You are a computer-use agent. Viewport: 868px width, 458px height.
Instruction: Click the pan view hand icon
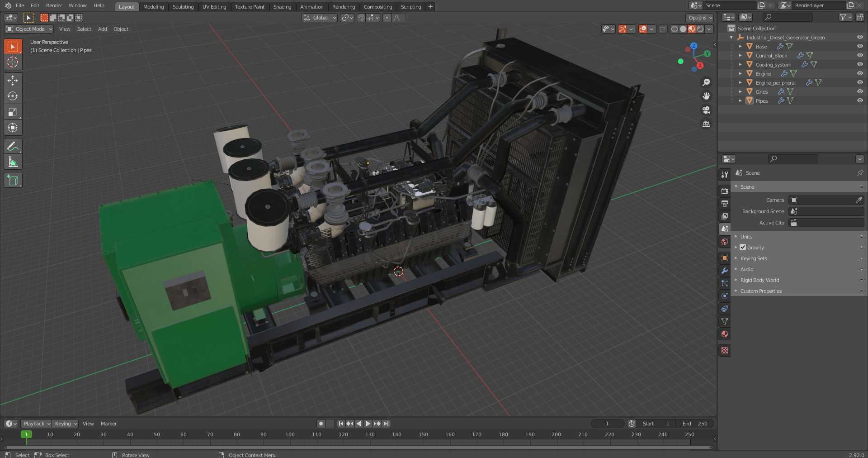(x=706, y=96)
